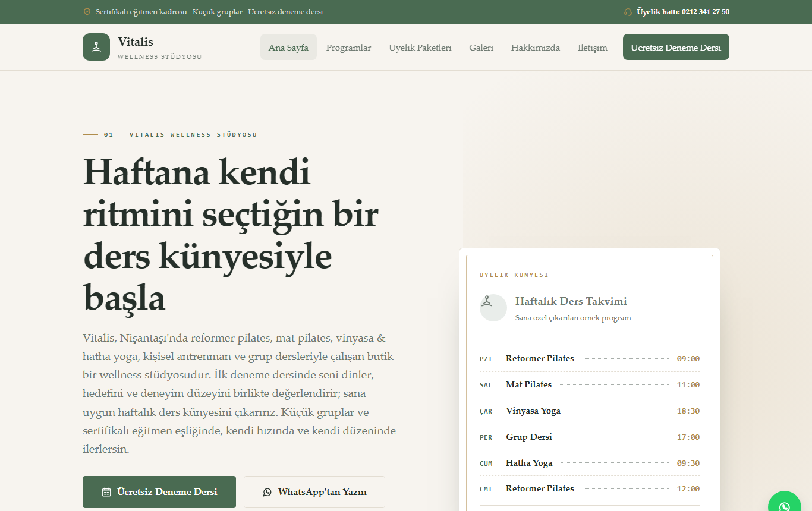This screenshot has height=511, width=812.
Task: Click the floating WhatsApp chat bubble
Action: click(x=785, y=501)
